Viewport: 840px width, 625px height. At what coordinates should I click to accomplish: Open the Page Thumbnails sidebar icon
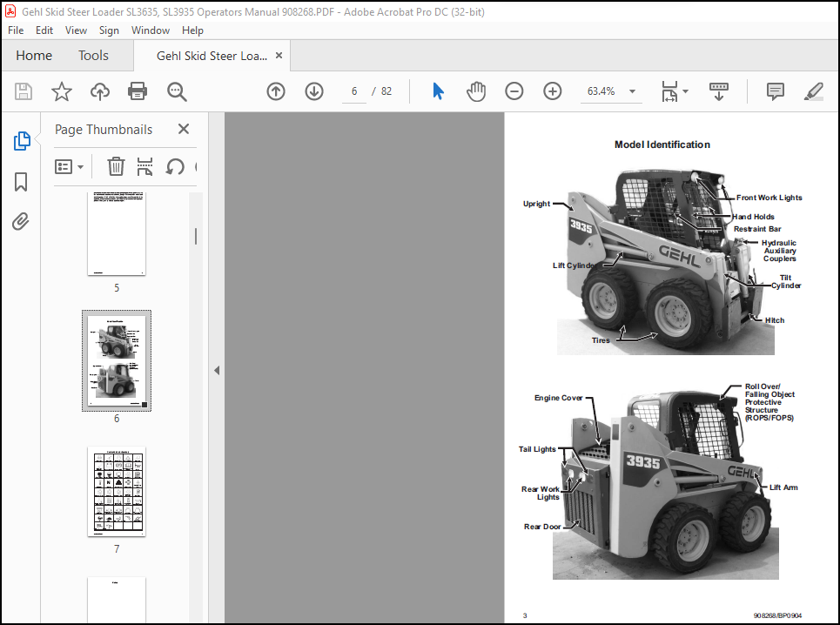pos(22,141)
